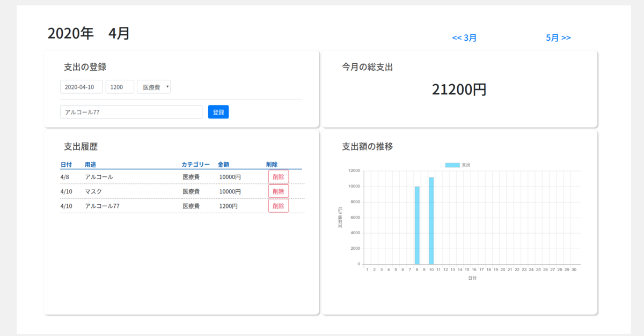
Task: Select the 1200円 amount cell
Action: 229,206
